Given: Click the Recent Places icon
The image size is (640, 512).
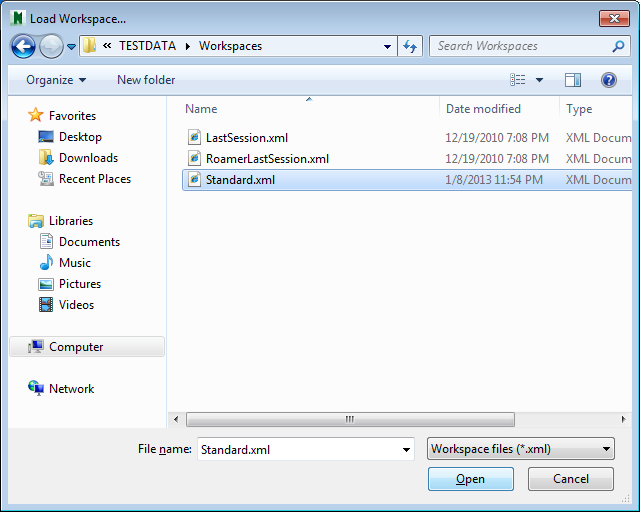Looking at the screenshot, I should [46, 178].
